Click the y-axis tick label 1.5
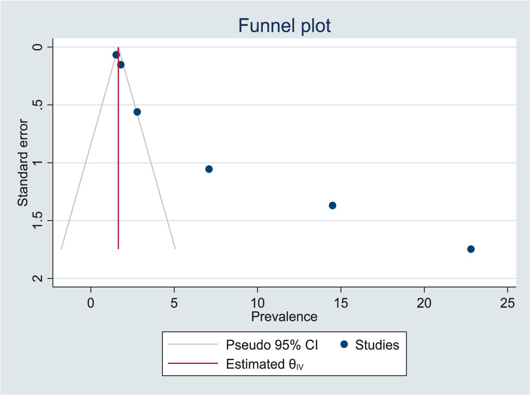 tap(37, 220)
